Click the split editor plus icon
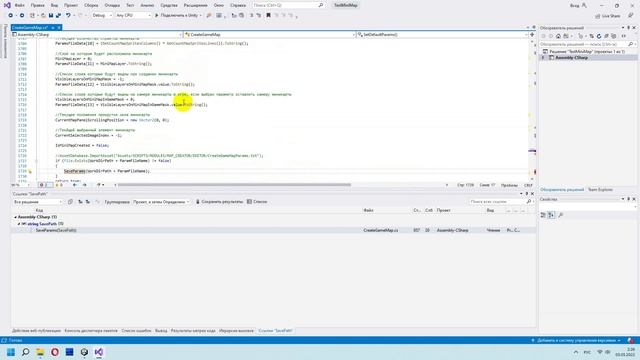 tap(532, 35)
